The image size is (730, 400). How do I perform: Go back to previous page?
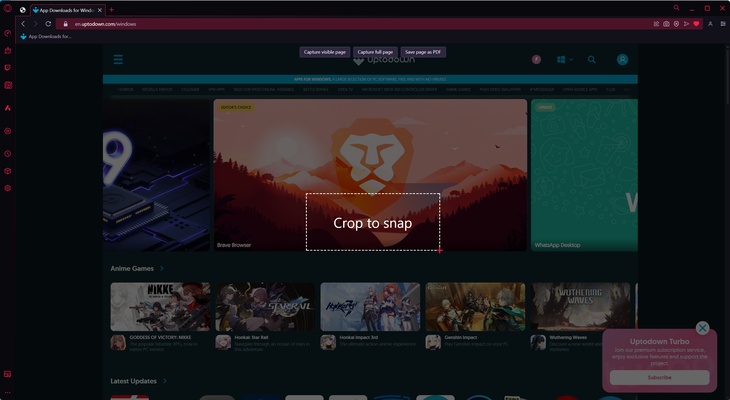pos(23,24)
